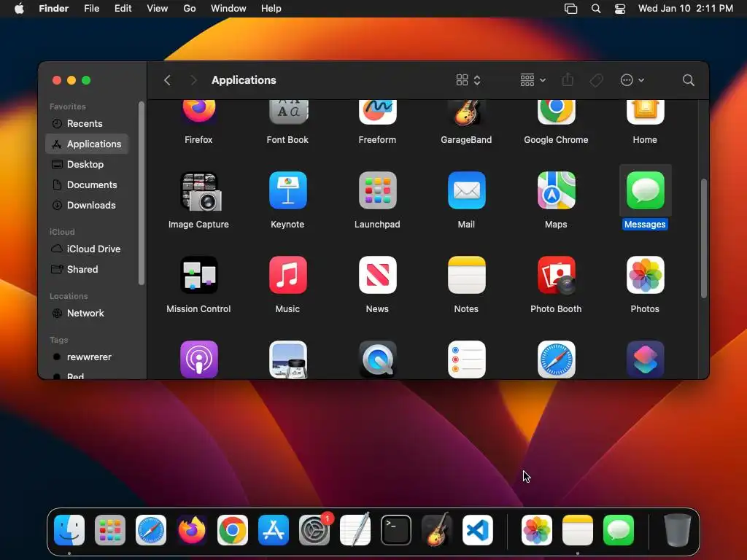Screen dimensions: 747x560
Task: Open System Settings from the Dock
Action: pos(314,530)
